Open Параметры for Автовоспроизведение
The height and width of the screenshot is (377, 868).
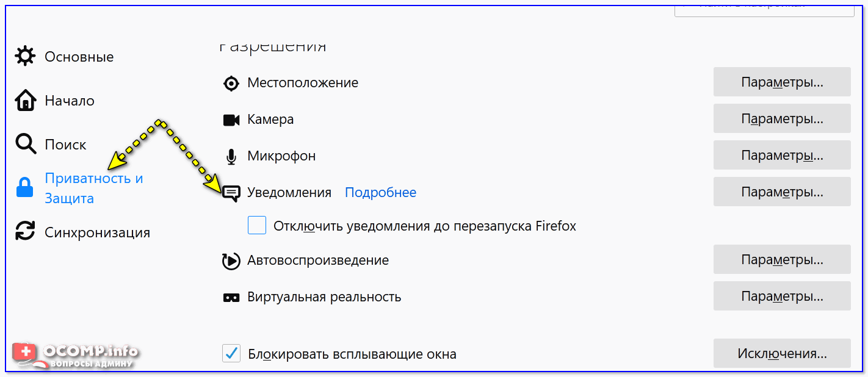pyautogui.click(x=782, y=260)
